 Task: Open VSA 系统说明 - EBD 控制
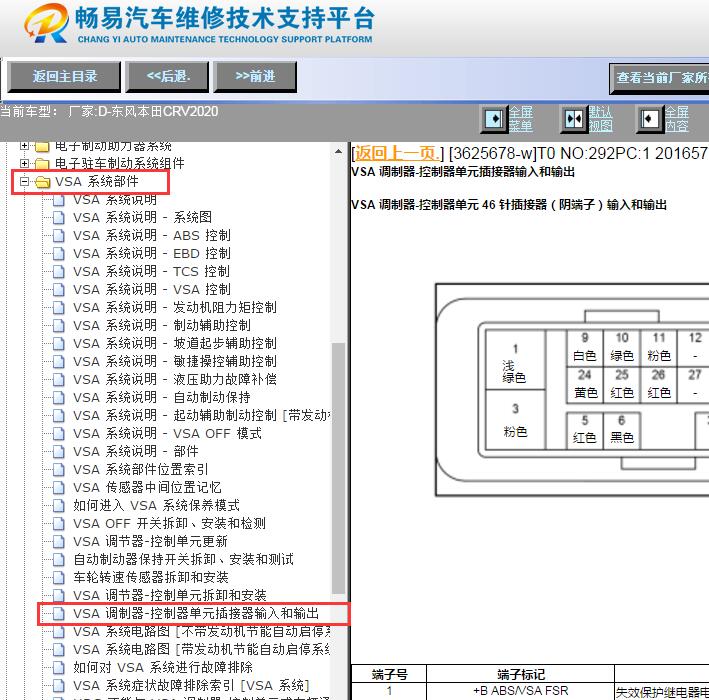point(152,254)
